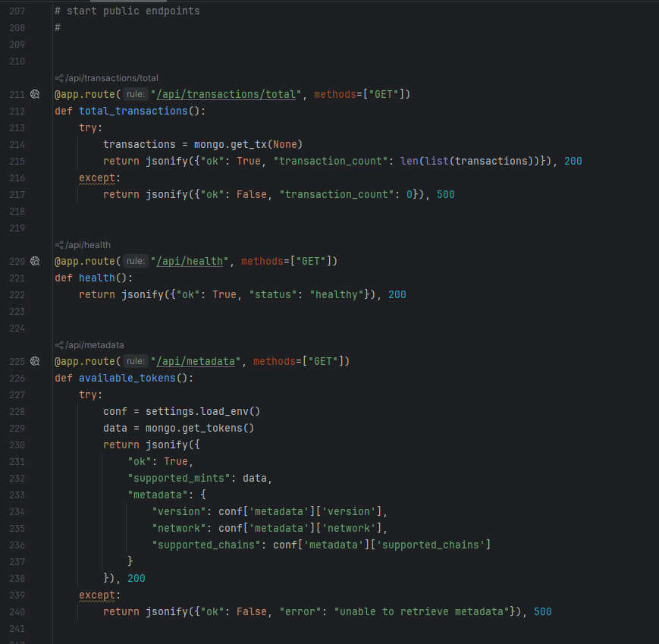659x644 pixels.
Task: Click the False value on line 217
Action: 252,194
